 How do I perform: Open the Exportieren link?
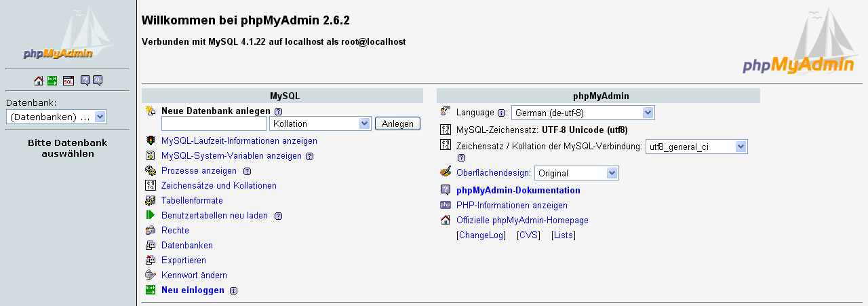[184, 261]
